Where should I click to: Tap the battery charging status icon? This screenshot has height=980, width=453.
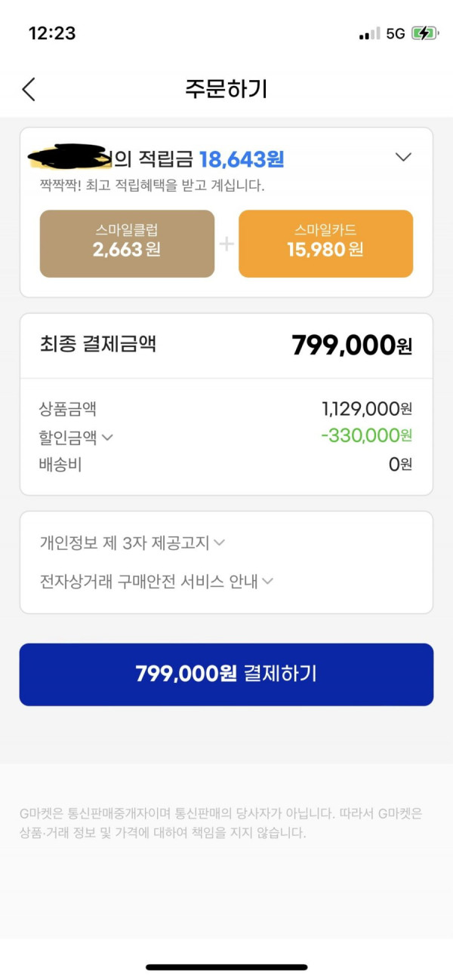coord(424,34)
